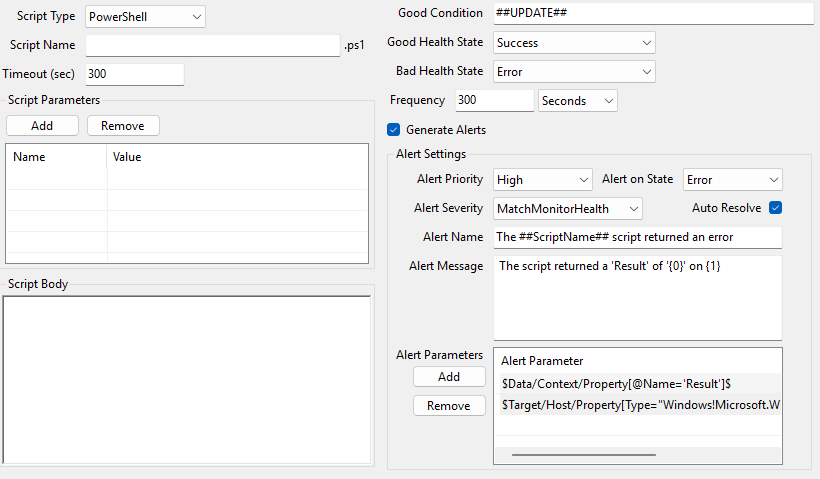Screen dimensions: 820x479
Task: Expand the Alert Severity dropdown
Action: tap(567, 208)
